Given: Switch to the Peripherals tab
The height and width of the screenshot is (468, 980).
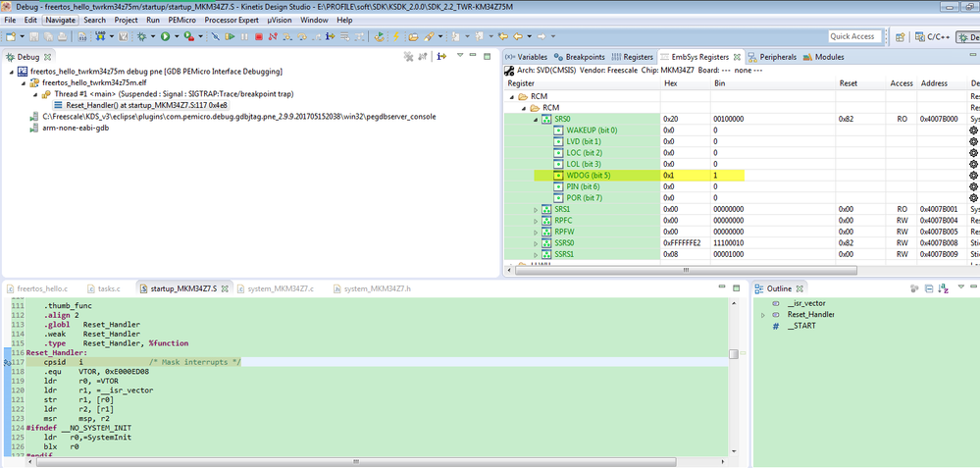Looking at the screenshot, I should point(772,57).
